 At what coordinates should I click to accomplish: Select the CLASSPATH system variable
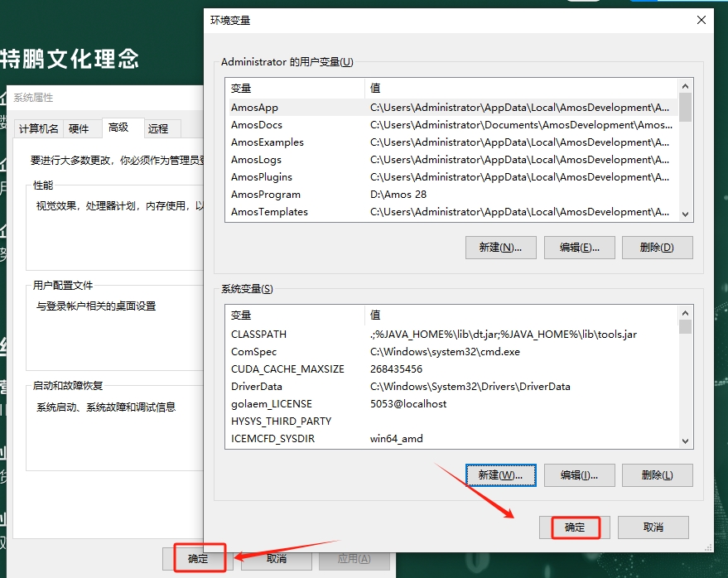coord(258,335)
